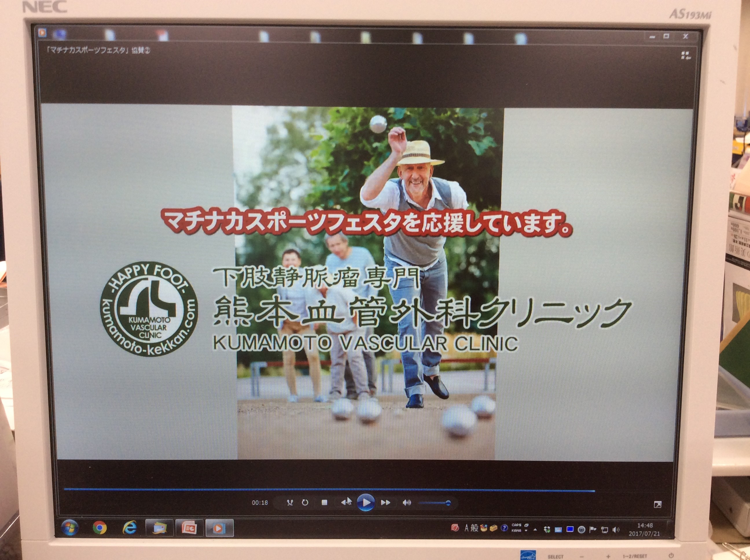Open the Action Center flag icon

tap(593, 530)
